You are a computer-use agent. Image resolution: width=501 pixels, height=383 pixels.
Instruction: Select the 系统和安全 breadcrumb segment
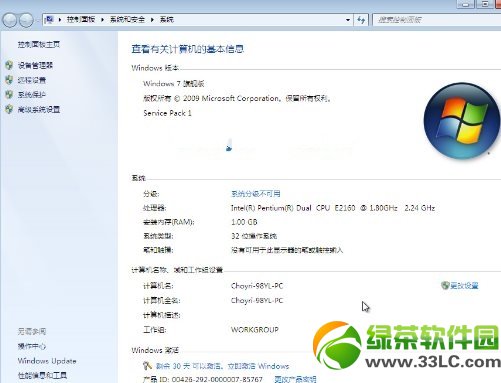click(127, 19)
